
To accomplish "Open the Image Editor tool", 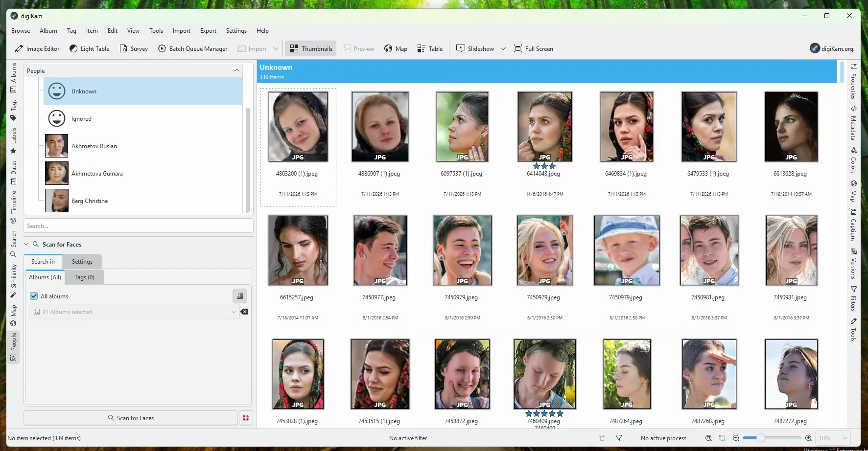I will point(37,48).
